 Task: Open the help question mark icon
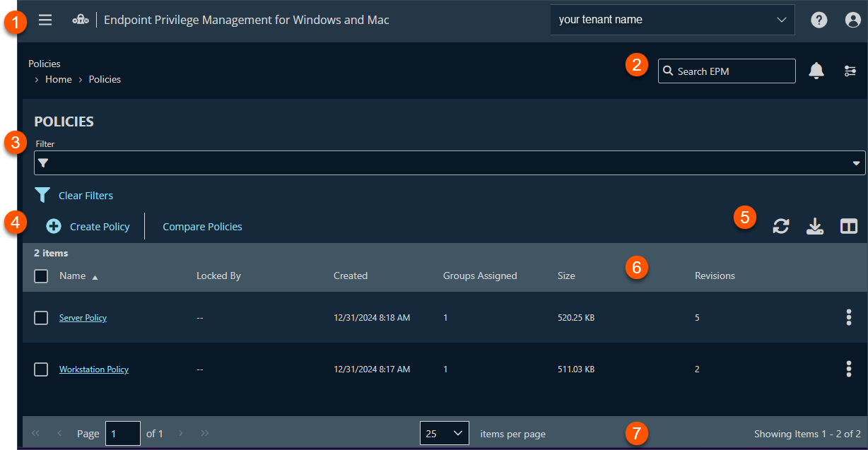pyautogui.click(x=819, y=20)
